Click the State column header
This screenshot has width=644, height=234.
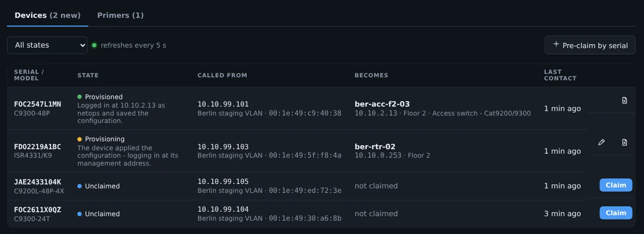coord(88,75)
